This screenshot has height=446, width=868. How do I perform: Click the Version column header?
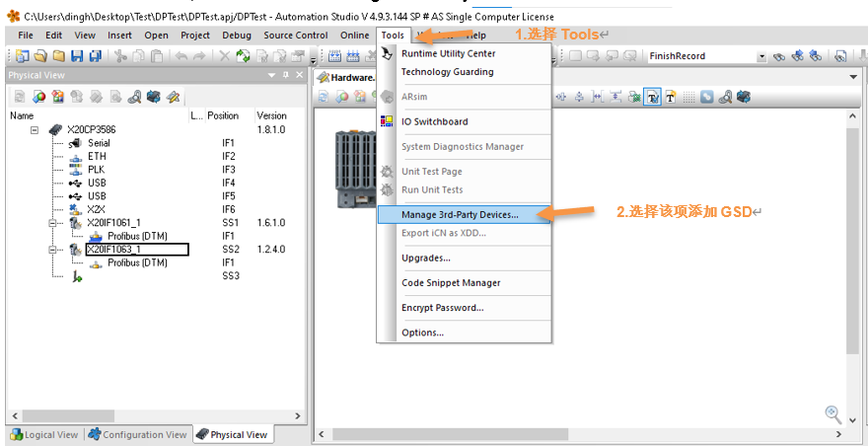pyautogui.click(x=271, y=115)
